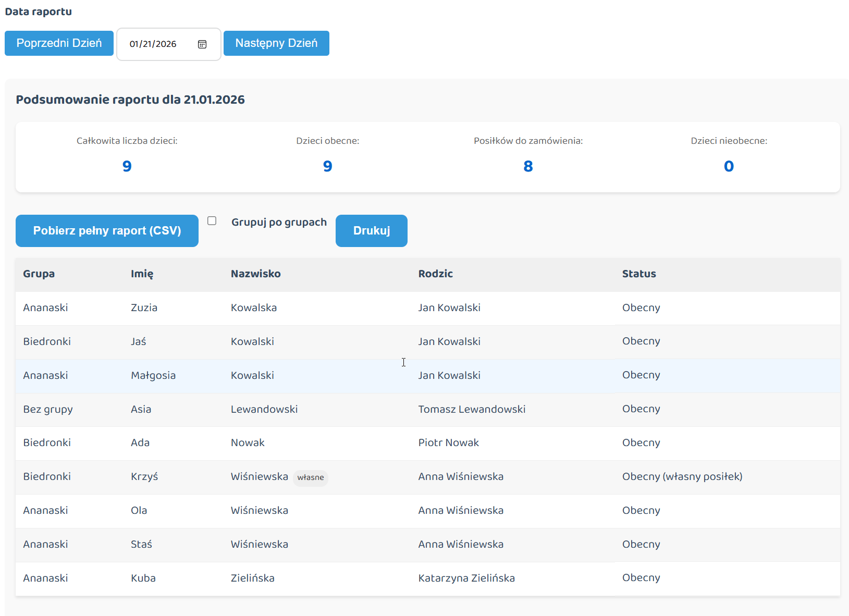Click the status 'Obecny (własny posiłek)' cell
The image size is (849, 616).
point(682,477)
